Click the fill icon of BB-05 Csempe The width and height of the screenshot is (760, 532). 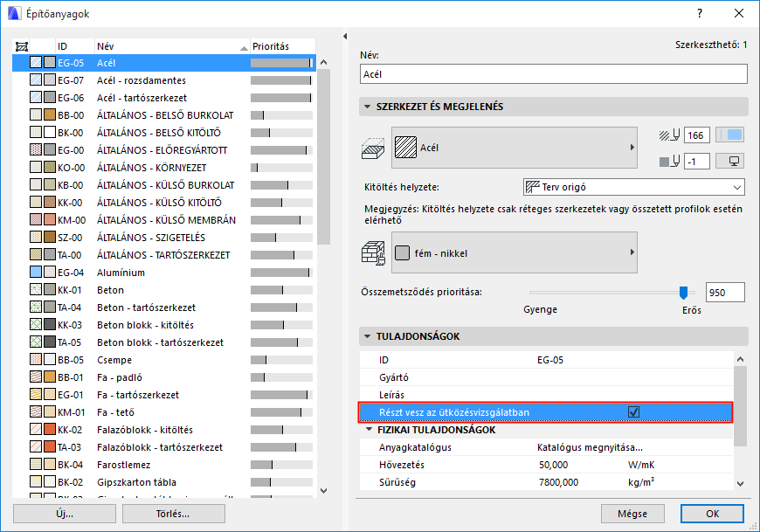36,360
